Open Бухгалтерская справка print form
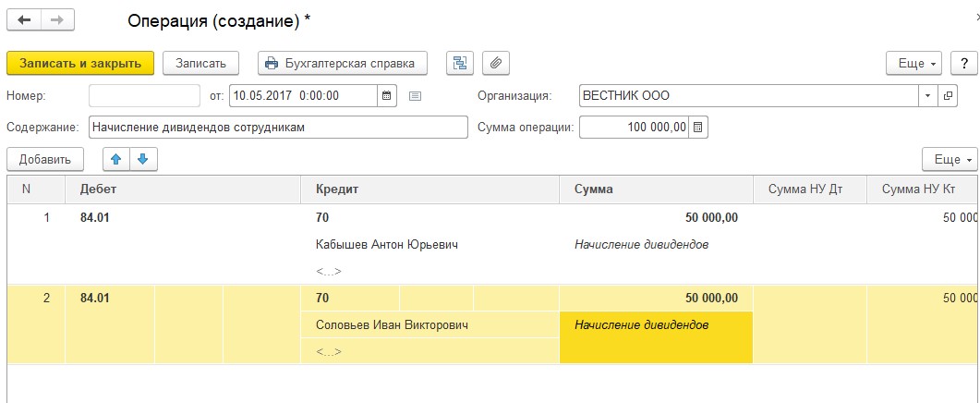The height and width of the screenshot is (403, 980). 343,63
